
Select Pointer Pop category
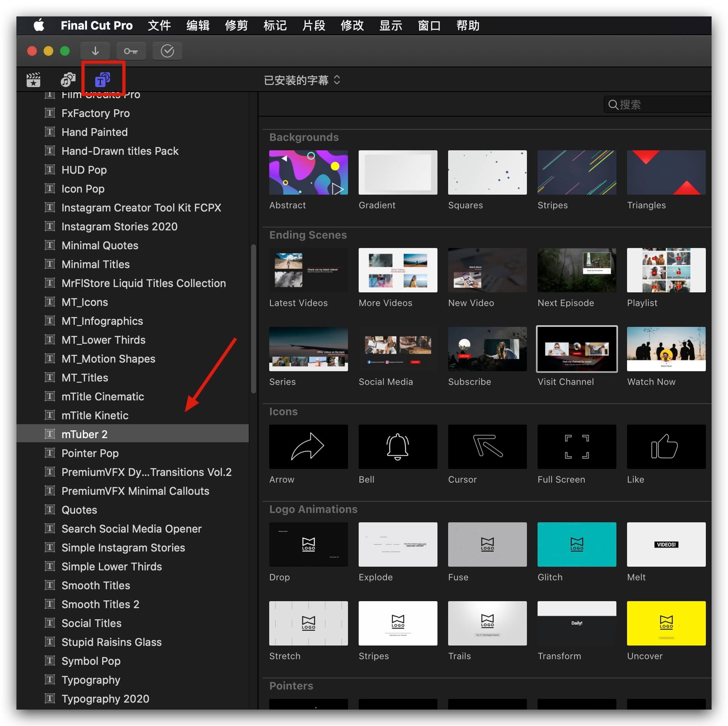tap(133, 453)
